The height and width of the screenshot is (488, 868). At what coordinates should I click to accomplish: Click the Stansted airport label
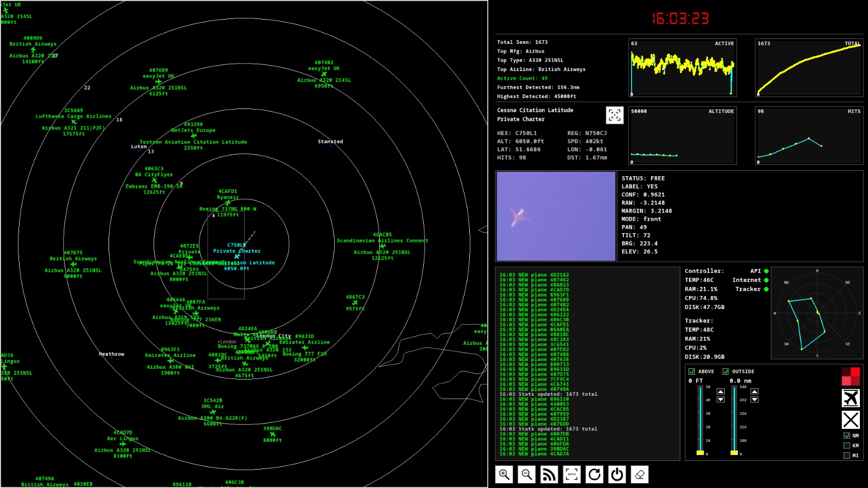pos(330,142)
